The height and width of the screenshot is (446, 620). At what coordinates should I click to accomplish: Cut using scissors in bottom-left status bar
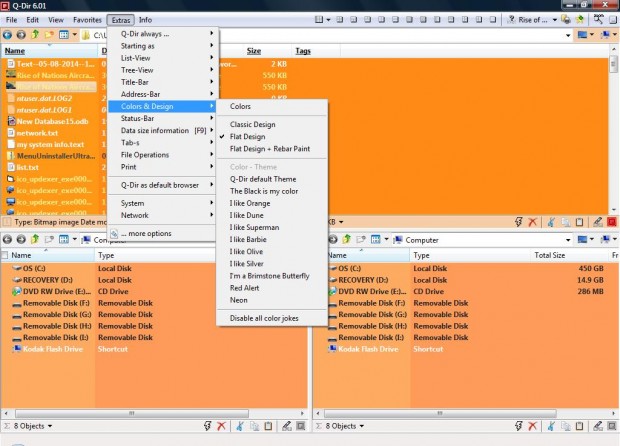(240, 426)
